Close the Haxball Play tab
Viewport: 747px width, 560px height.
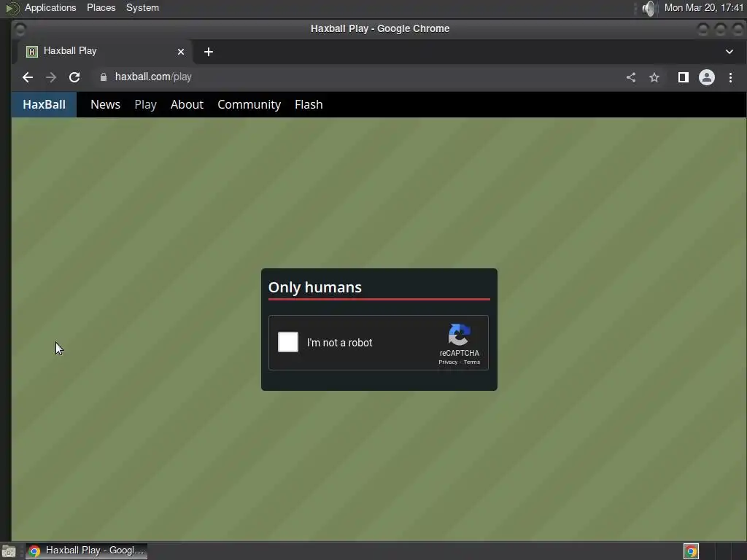pos(181,52)
